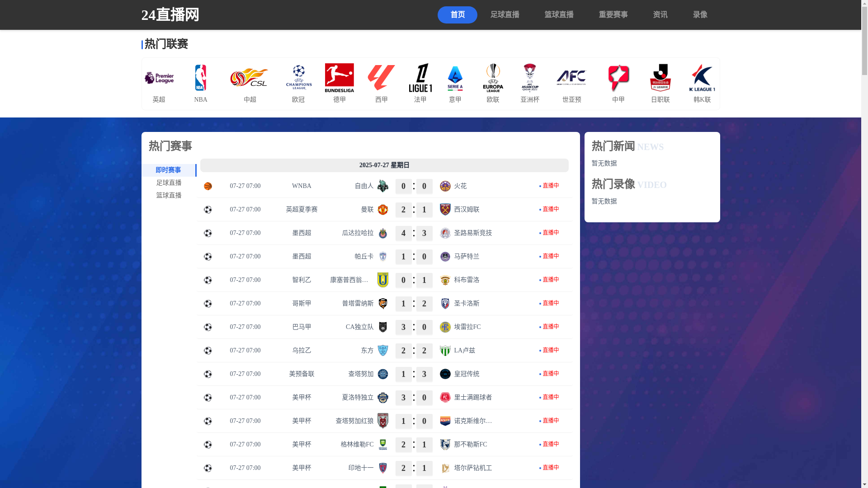Select 篮球直播 sidebar tab
The image size is (868, 488).
click(169, 196)
